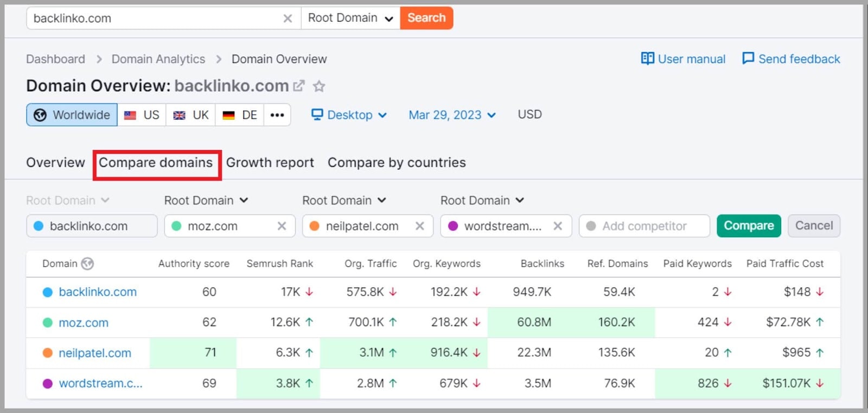Switch to the Overview tab
Screen dimensions: 868x413
[x=55, y=162]
